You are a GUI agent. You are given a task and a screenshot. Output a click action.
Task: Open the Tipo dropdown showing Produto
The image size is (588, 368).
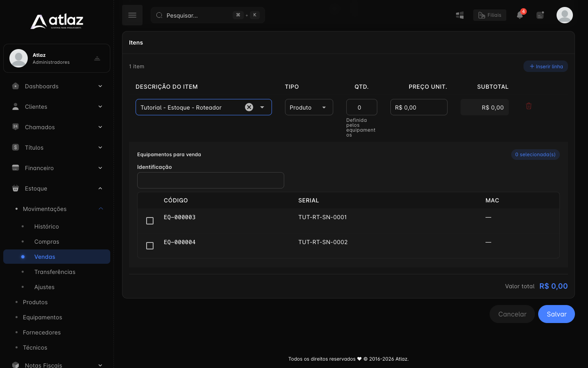point(309,107)
